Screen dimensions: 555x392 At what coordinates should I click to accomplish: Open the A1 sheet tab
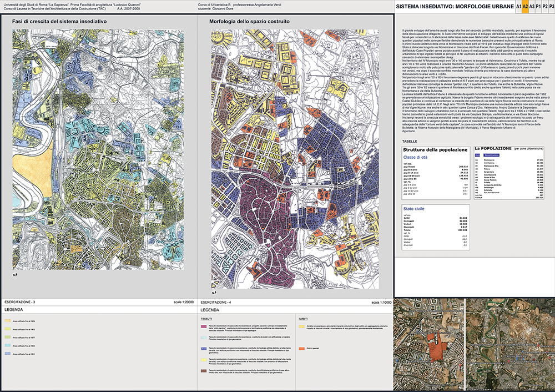(x=518, y=7)
